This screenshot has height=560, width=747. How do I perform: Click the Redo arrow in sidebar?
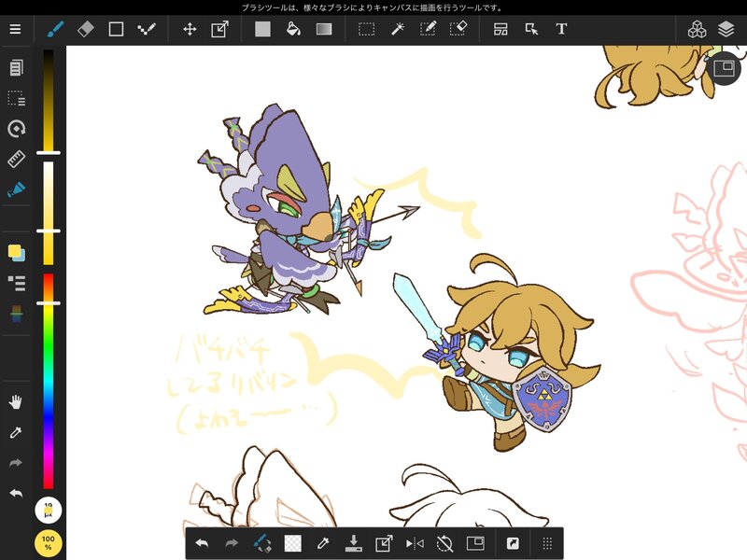16,463
